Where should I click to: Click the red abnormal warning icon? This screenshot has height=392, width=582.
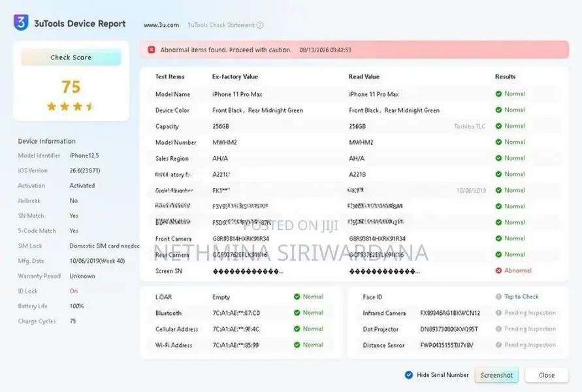pos(152,50)
